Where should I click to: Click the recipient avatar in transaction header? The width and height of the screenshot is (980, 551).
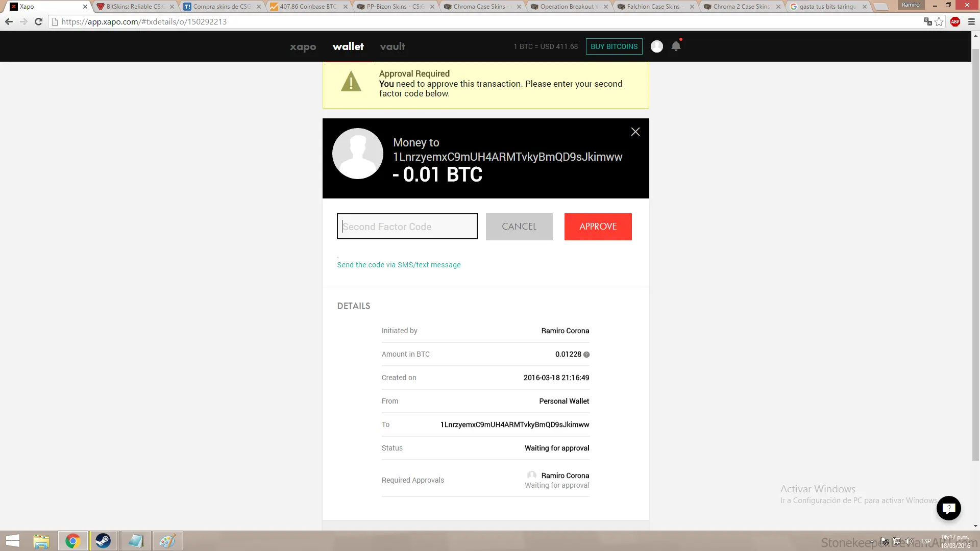point(357,154)
